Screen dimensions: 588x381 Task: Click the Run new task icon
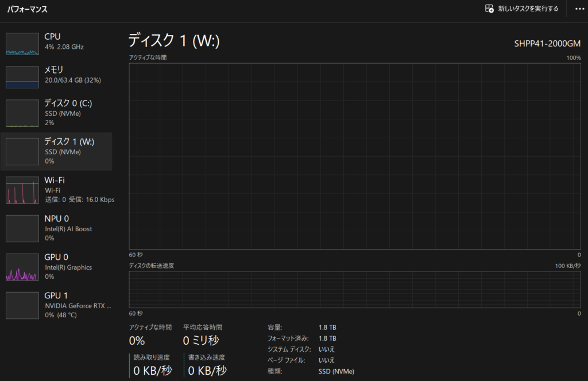[489, 9]
